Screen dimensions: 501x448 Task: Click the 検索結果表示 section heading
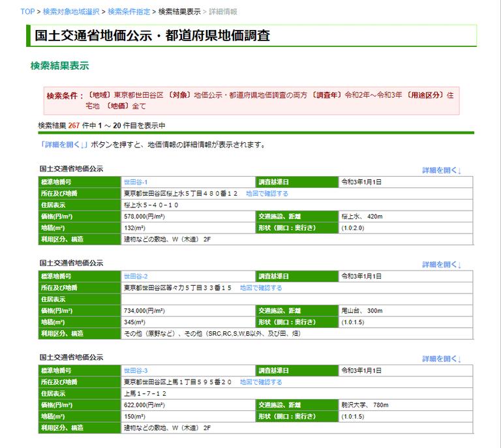click(60, 66)
